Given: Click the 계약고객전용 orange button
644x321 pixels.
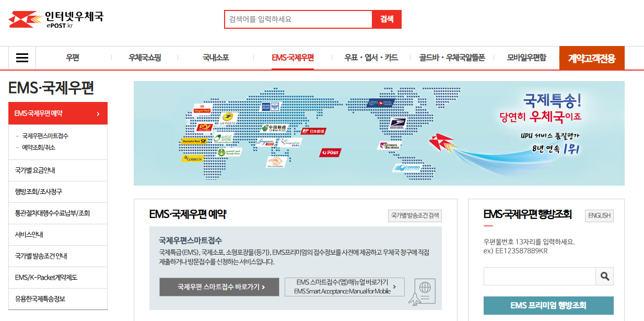Looking at the screenshot, I should click(592, 58).
